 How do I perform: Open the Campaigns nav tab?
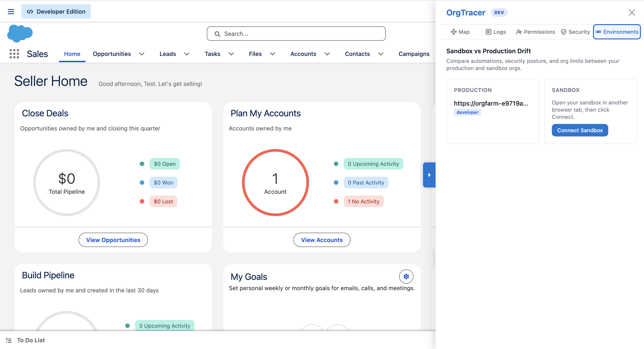click(x=414, y=54)
